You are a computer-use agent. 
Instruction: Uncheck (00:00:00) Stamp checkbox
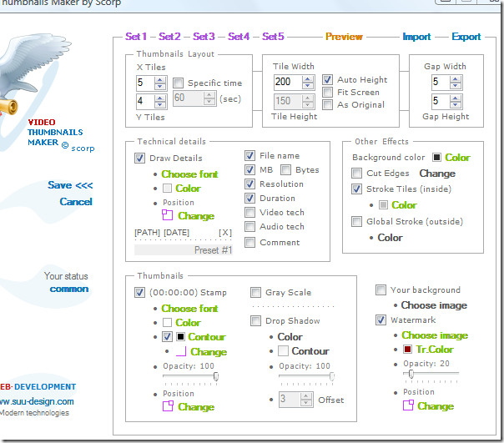139,293
